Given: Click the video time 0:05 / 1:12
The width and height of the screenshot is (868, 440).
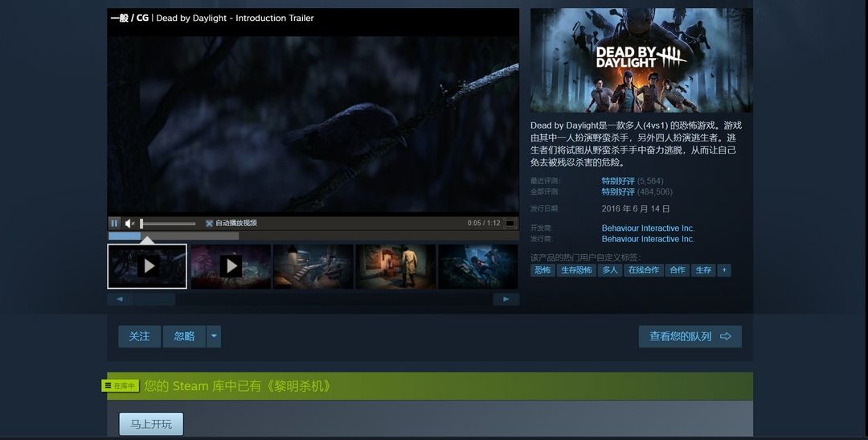Looking at the screenshot, I should (x=484, y=224).
